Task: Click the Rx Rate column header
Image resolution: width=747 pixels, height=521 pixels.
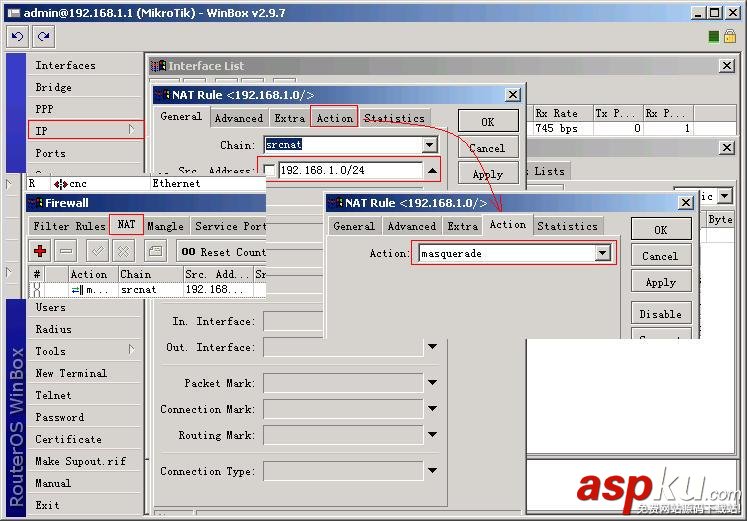Action: [563, 113]
